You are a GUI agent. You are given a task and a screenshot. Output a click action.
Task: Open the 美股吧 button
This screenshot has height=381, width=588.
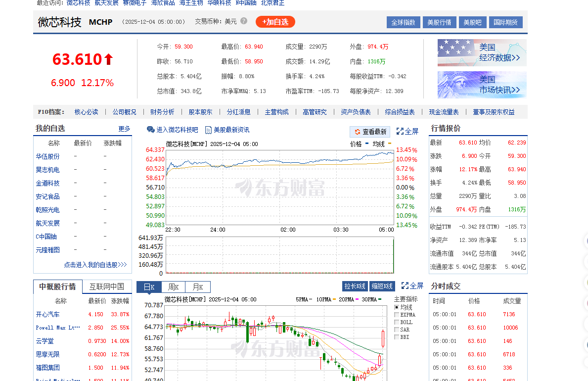472,23
